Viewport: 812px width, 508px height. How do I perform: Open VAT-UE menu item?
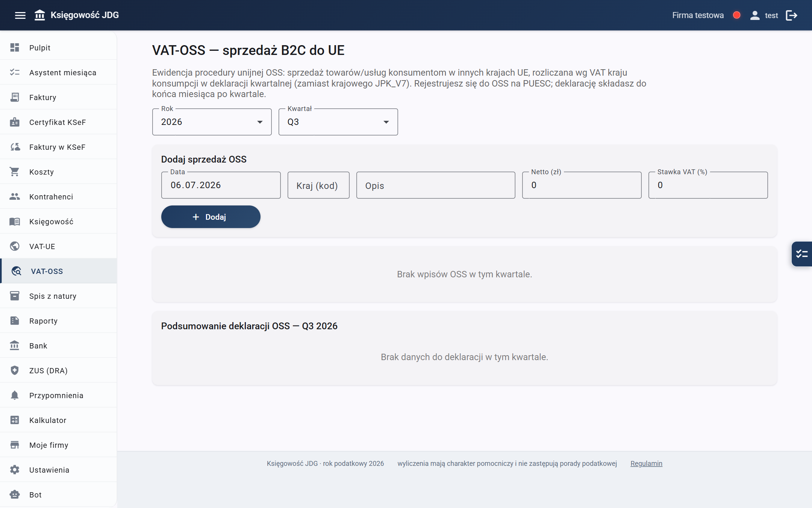pyautogui.click(x=58, y=246)
